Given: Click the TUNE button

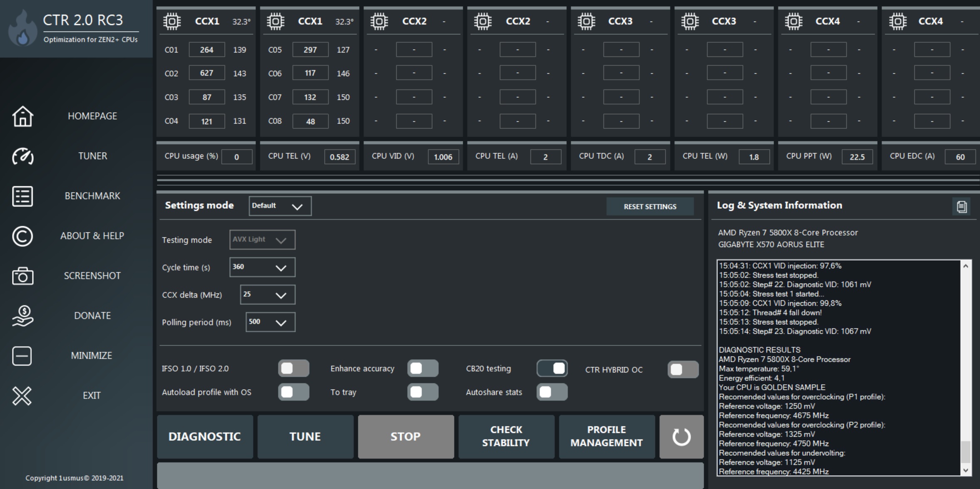Looking at the screenshot, I should click(x=305, y=437).
